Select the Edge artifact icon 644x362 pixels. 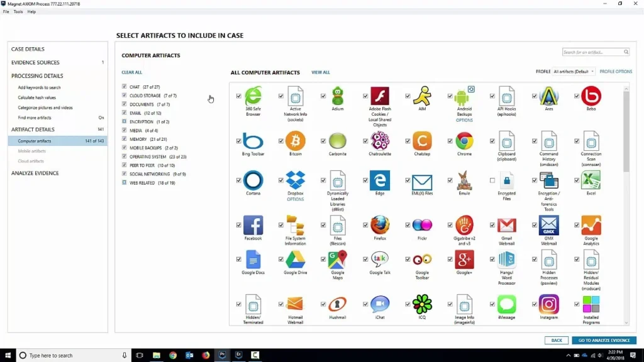[x=380, y=180]
